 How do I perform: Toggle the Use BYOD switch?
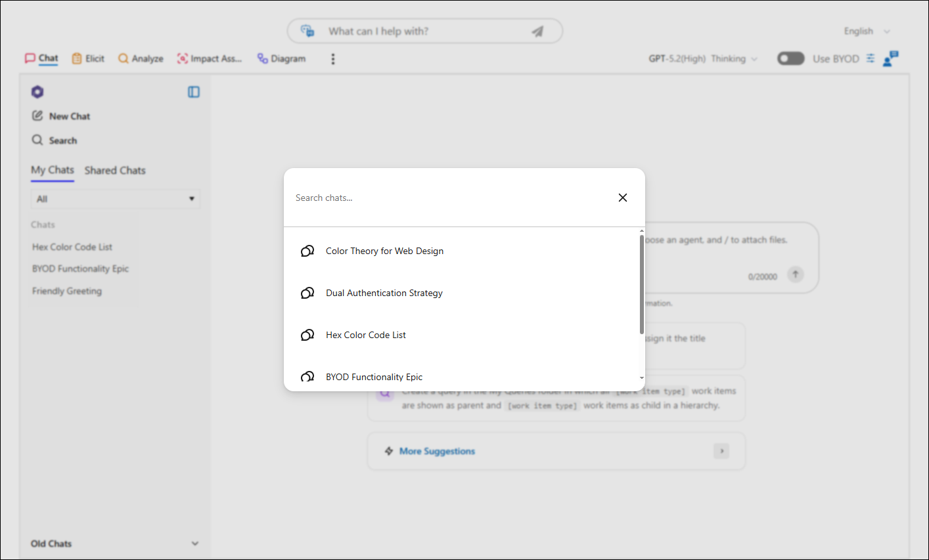tap(790, 58)
